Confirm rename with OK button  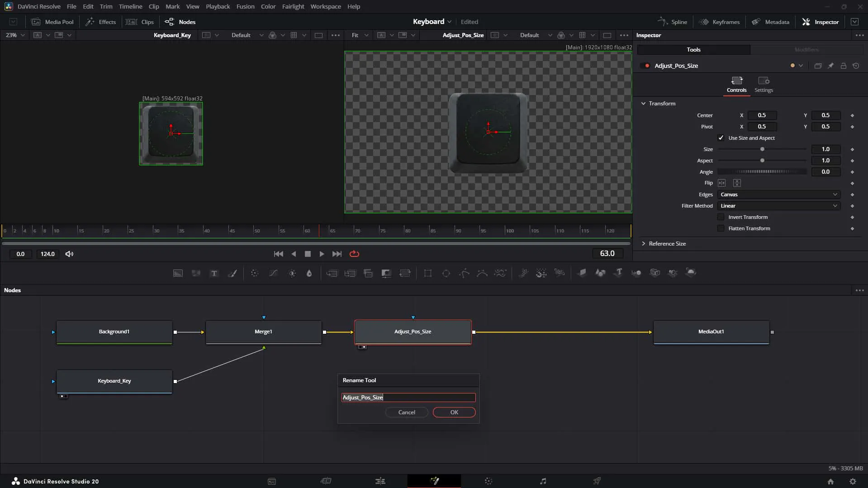coord(454,412)
